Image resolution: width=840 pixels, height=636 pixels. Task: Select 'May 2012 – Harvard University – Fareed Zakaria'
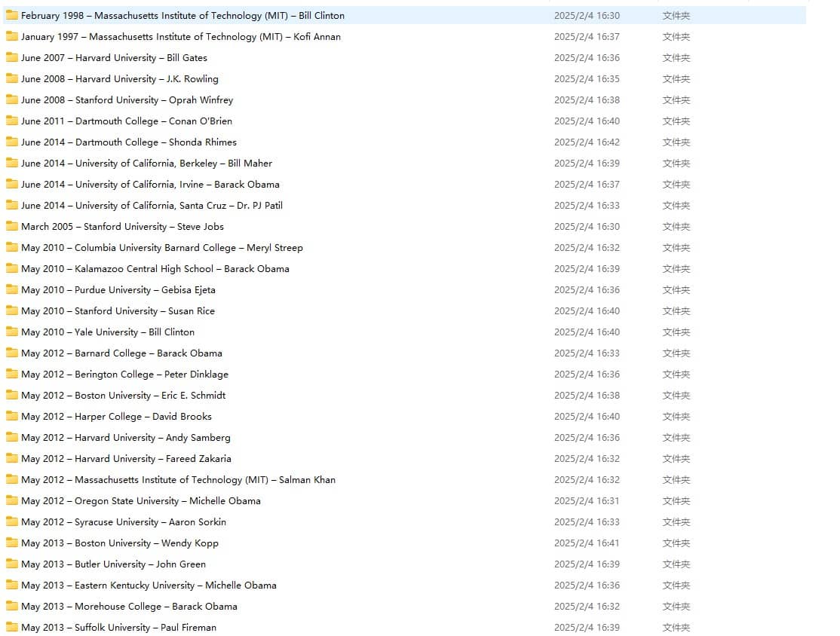coord(127,459)
